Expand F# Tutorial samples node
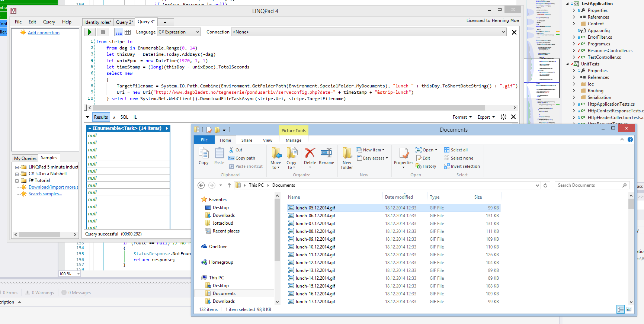 click(x=17, y=181)
